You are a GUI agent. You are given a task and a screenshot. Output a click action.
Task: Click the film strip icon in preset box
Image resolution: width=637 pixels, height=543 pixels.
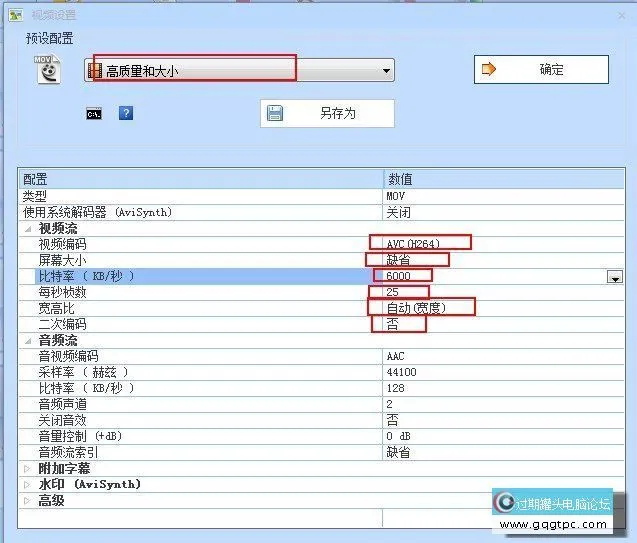coord(95,71)
